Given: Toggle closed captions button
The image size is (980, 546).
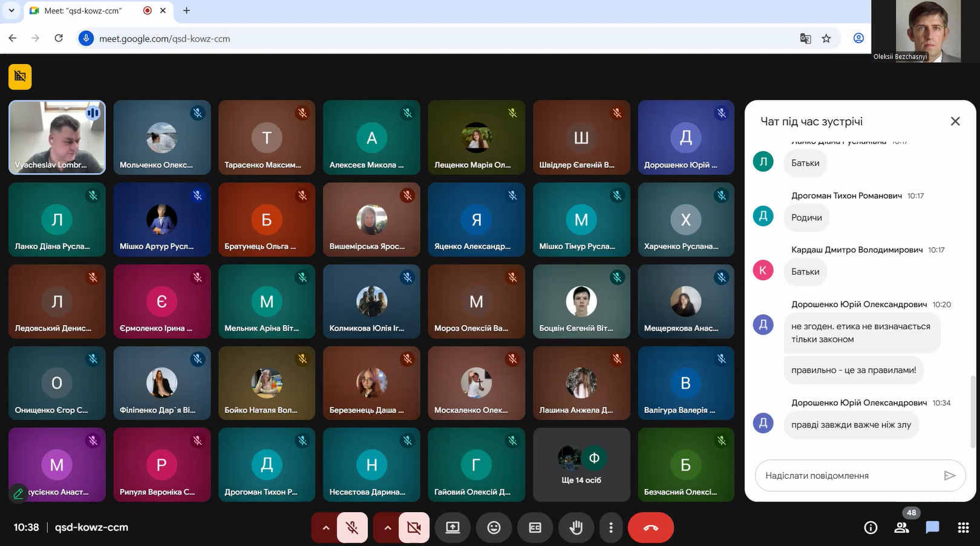Looking at the screenshot, I should click(535, 528).
